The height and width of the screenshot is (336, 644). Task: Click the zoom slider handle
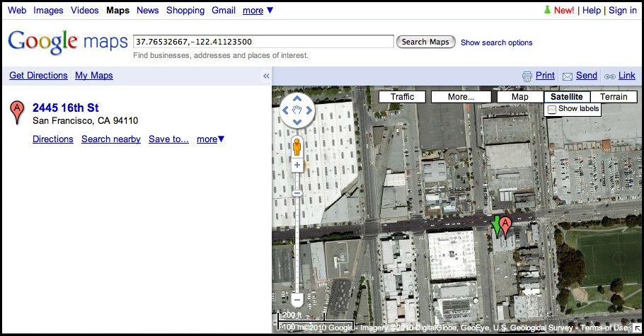point(297,193)
